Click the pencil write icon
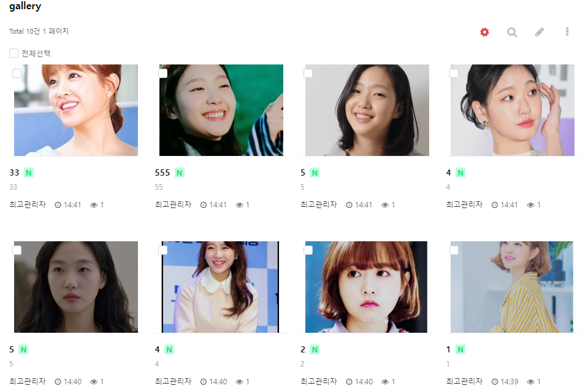 (x=539, y=33)
